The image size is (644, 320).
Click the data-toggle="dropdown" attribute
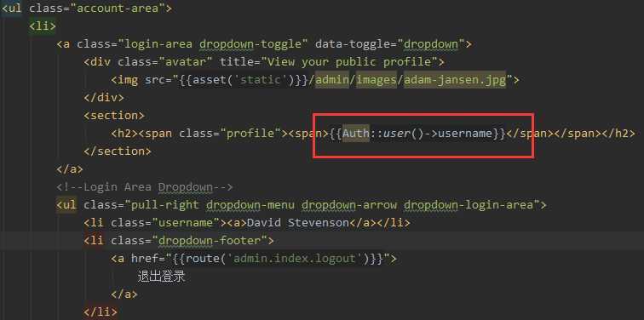[x=389, y=44]
